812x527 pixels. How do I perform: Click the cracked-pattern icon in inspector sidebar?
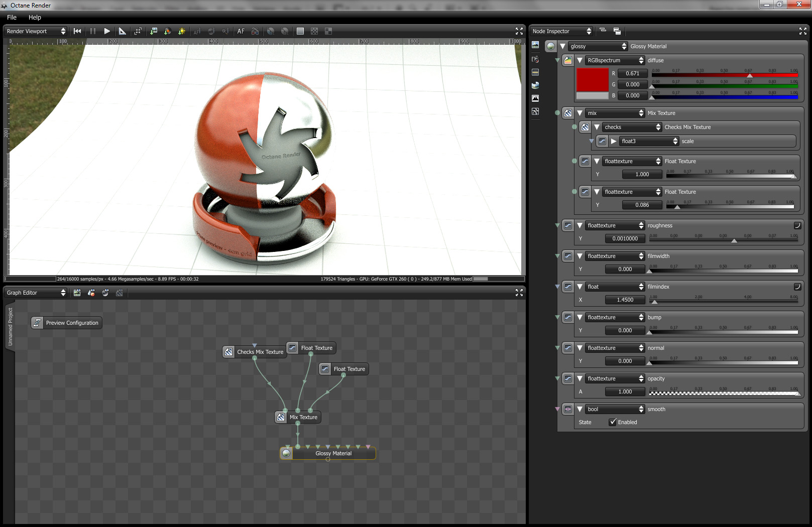coord(535,111)
